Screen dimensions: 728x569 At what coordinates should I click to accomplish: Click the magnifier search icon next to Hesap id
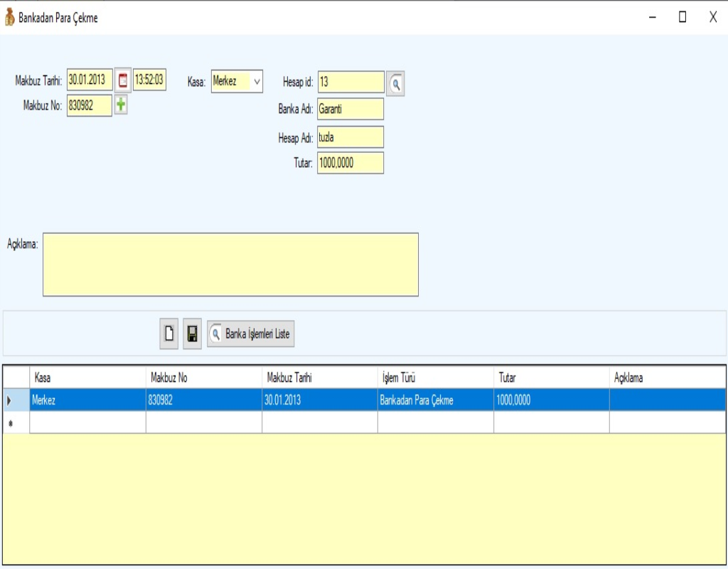[x=395, y=83]
